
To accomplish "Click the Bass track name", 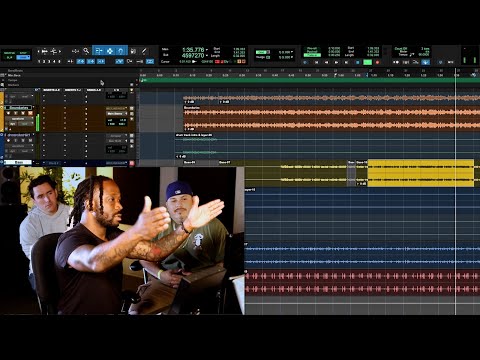I will [19, 163].
